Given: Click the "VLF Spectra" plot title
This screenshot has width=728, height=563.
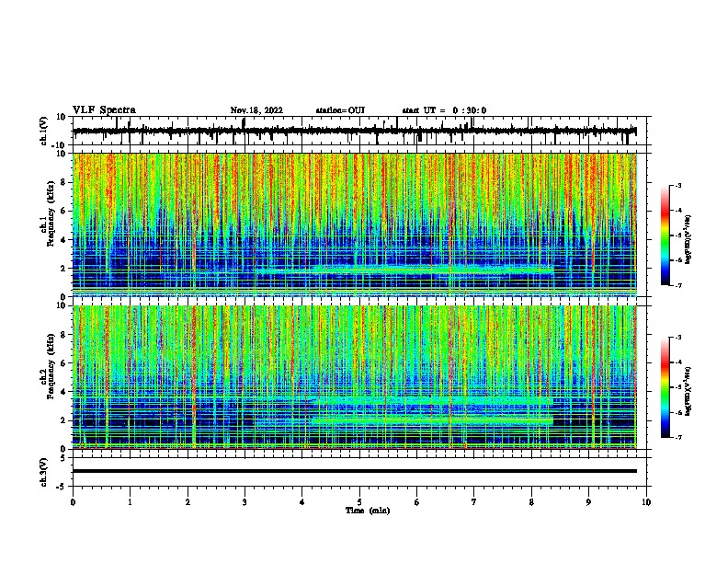Looking at the screenshot, I should pyautogui.click(x=104, y=110).
